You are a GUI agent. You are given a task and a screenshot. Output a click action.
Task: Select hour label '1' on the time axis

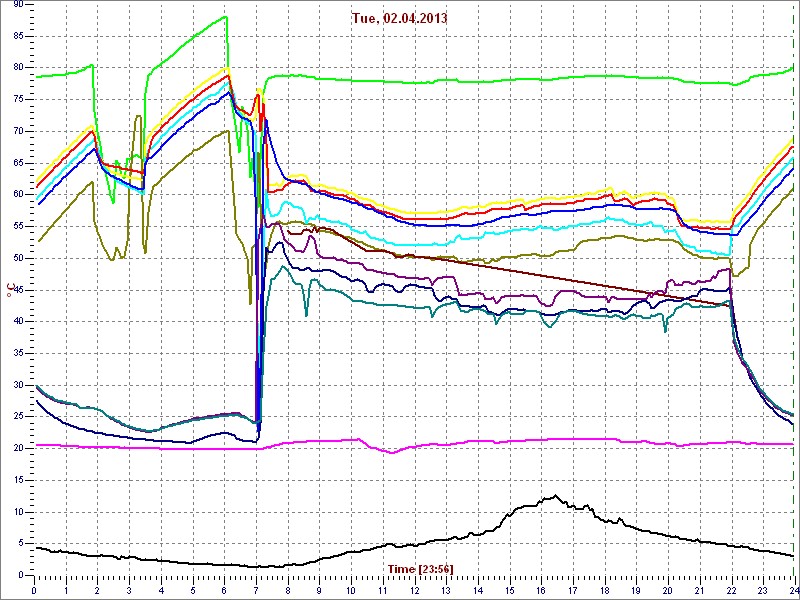66,590
